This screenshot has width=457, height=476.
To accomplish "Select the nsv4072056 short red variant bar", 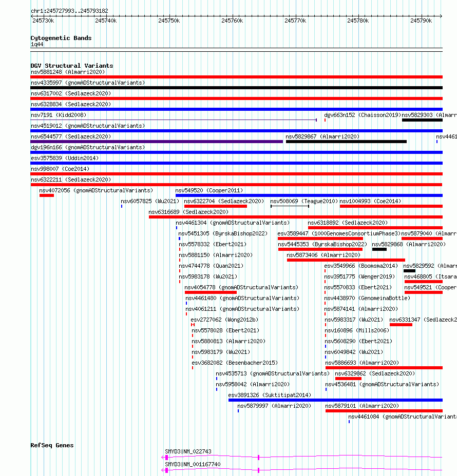I will click(47, 195).
